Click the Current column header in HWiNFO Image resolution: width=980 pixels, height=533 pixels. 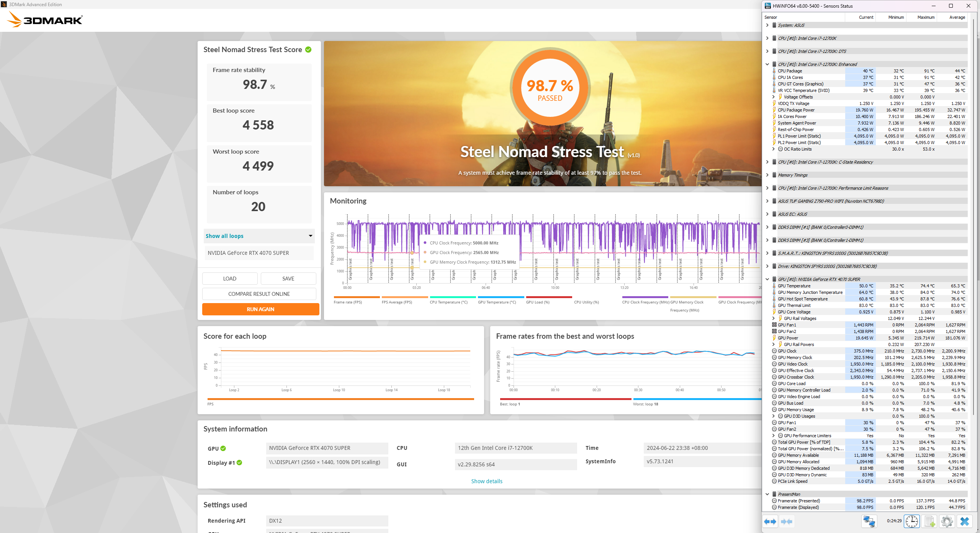[x=861, y=17]
